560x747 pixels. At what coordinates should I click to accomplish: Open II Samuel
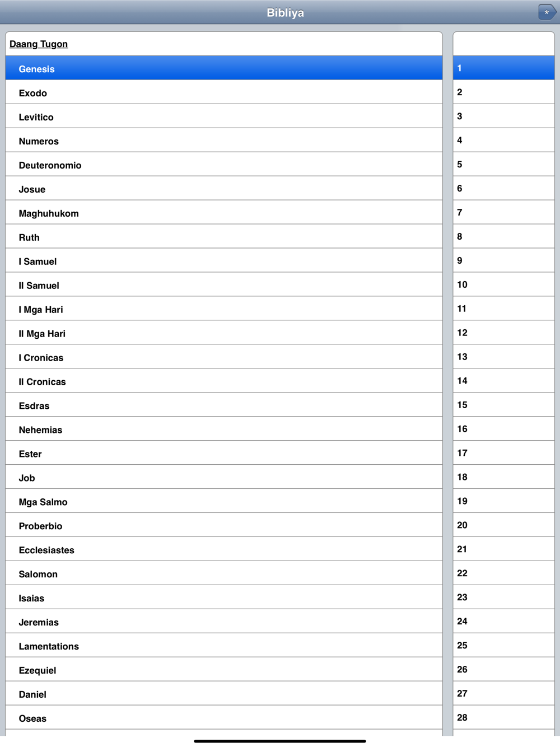pos(224,285)
